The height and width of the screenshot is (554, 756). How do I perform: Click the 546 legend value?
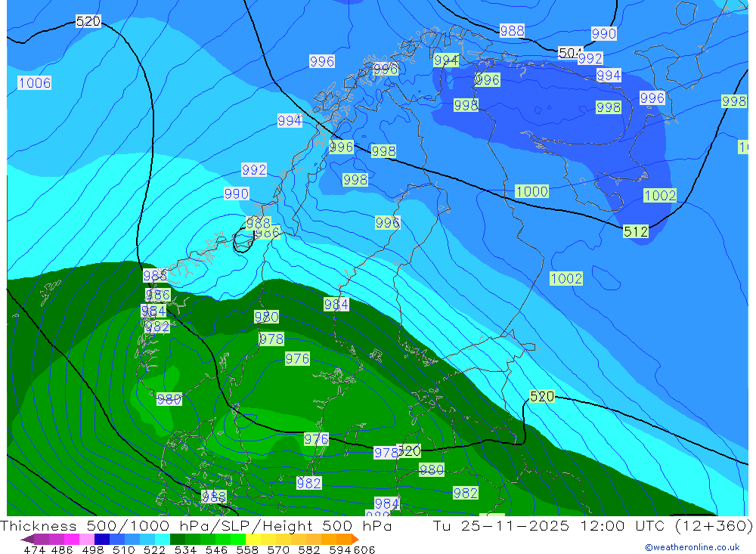(216, 549)
